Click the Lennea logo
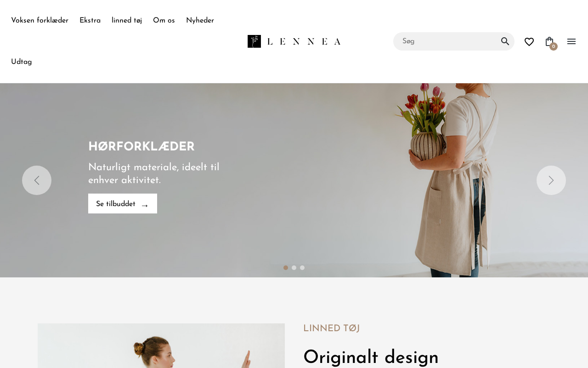 pyautogui.click(x=294, y=41)
